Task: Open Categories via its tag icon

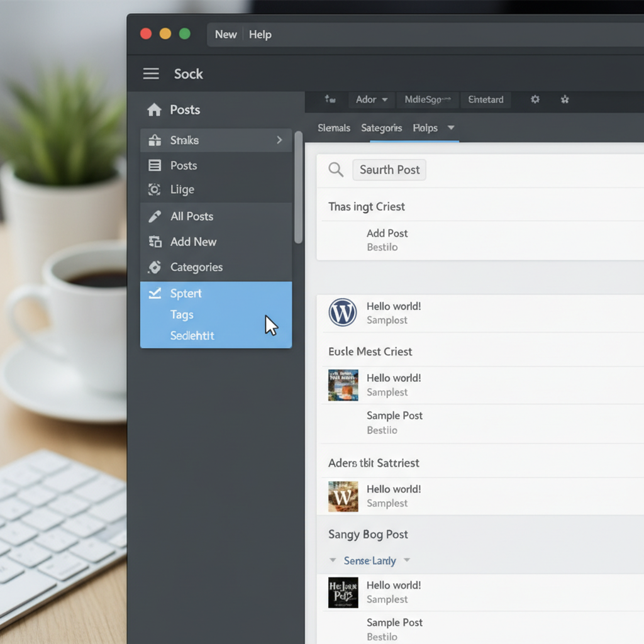Action: click(155, 267)
